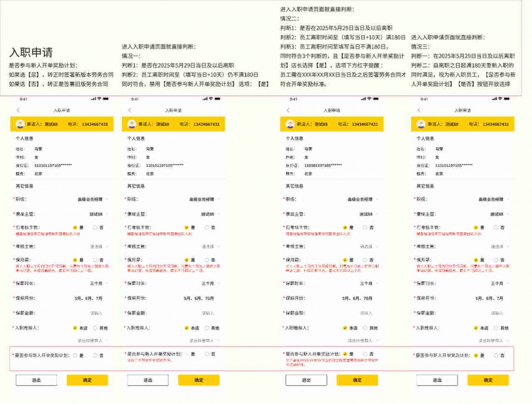The height and width of the screenshot is (404, 532).
Task: Click applicant avatar in the first (leftmost) mockup
Action: [20, 124]
